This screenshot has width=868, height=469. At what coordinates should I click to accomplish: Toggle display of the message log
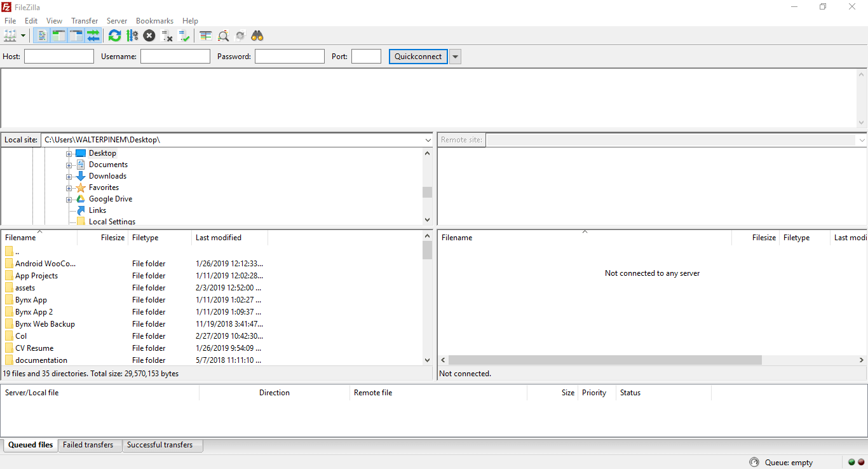point(41,36)
